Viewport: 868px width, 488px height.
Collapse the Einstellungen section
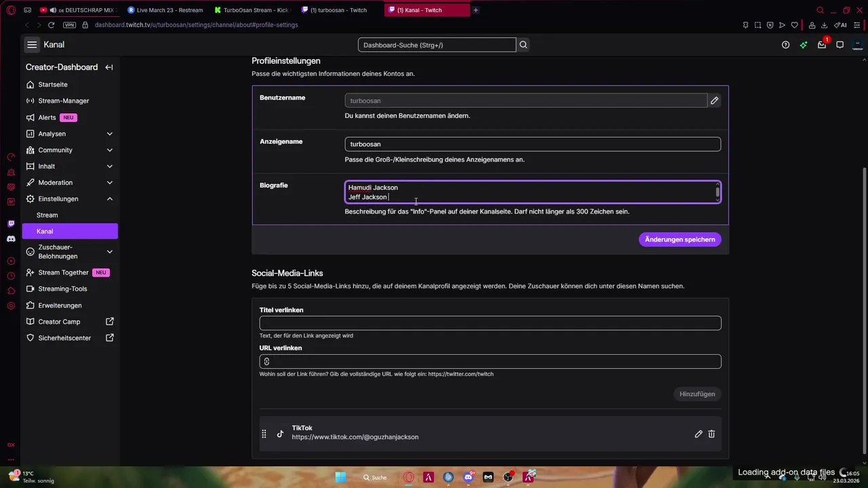click(x=110, y=199)
